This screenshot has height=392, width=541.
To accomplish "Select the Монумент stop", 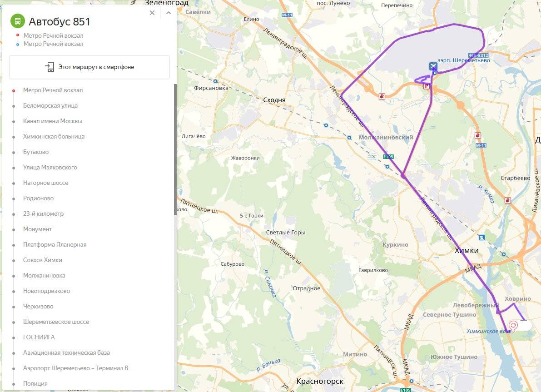I will coord(37,229).
